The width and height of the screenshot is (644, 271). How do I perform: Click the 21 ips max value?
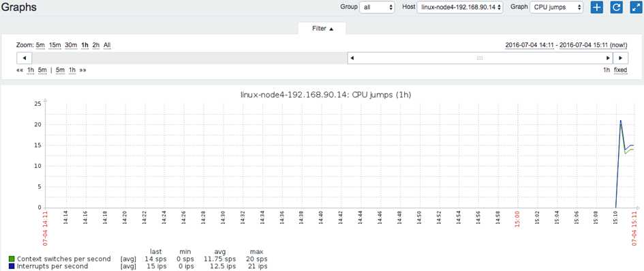(x=258, y=266)
